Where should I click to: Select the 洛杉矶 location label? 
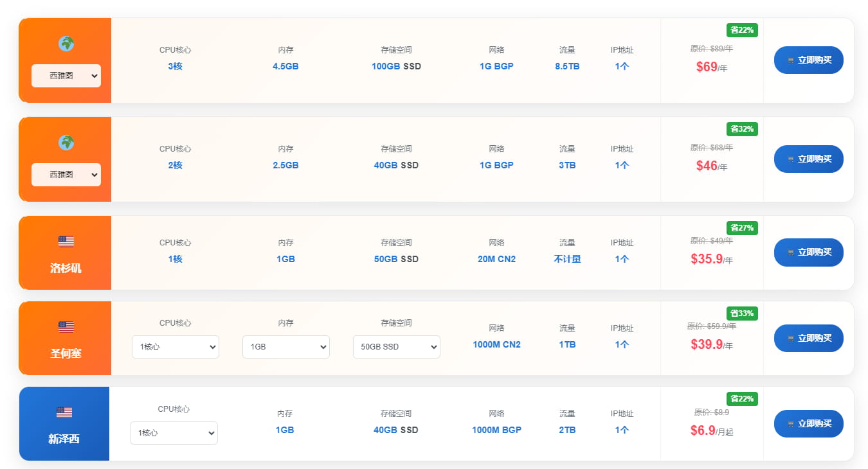click(x=66, y=268)
